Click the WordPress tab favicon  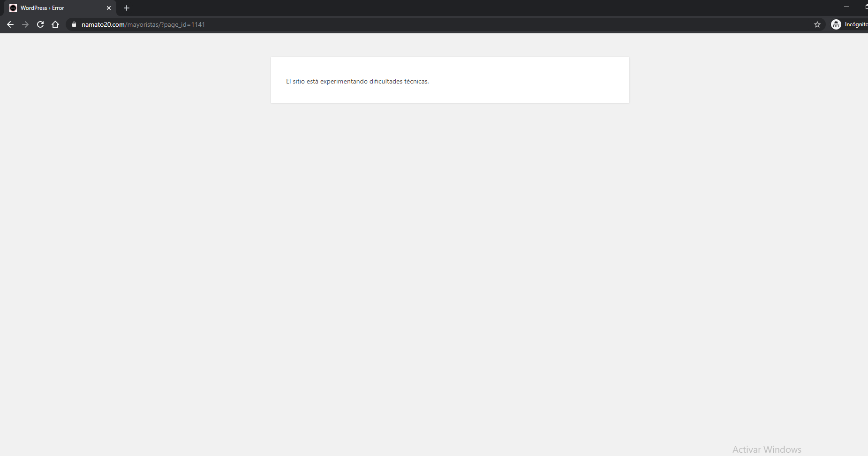13,8
